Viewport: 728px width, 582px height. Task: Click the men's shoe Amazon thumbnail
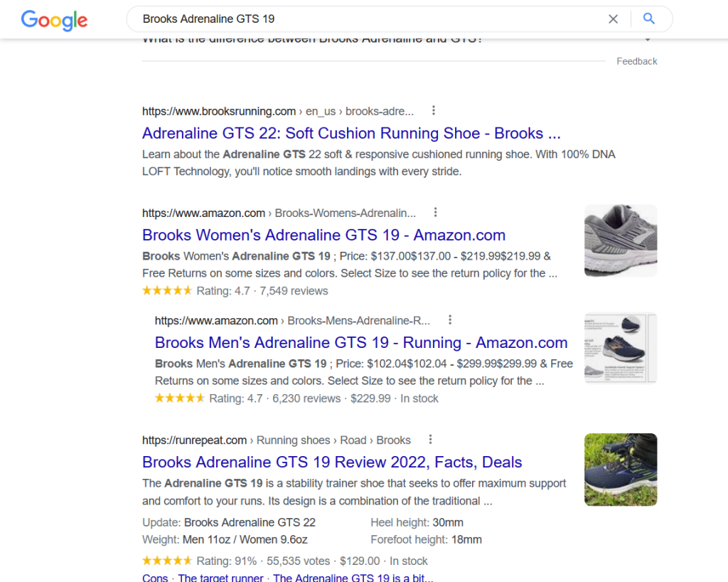(620, 348)
